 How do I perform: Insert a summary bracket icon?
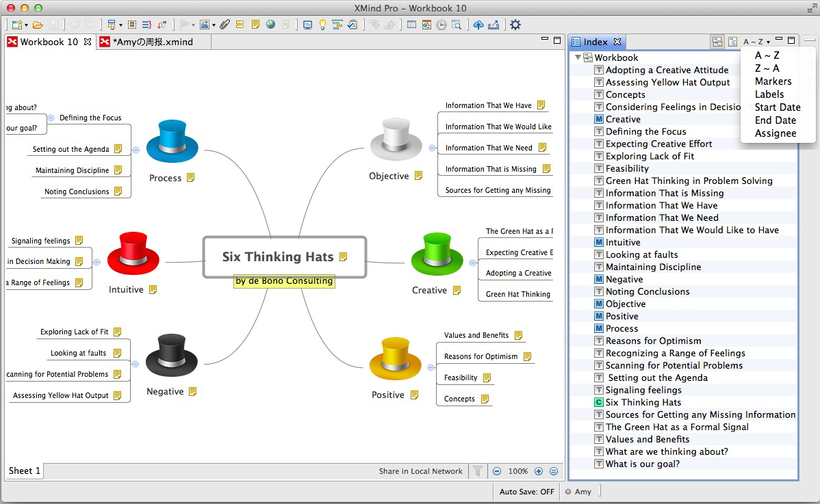click(147, 25)
